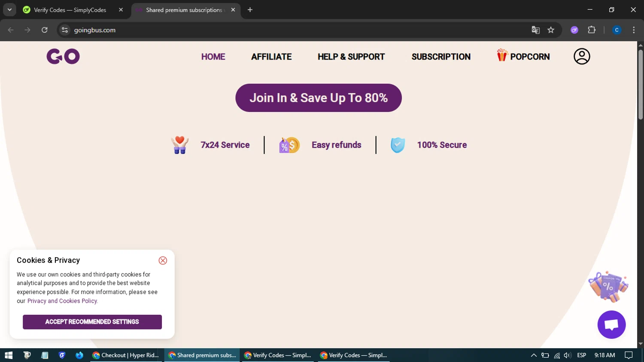Open Privacy and Cookies Policy link

click(63, 301)
